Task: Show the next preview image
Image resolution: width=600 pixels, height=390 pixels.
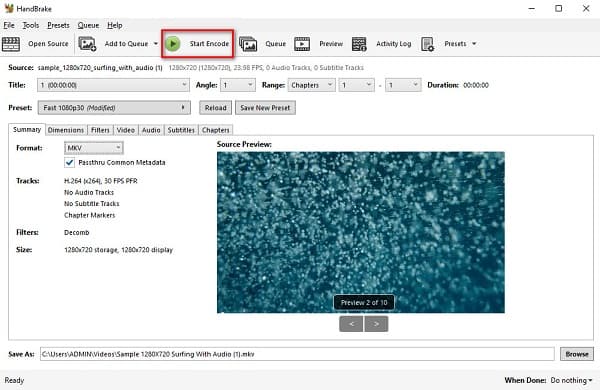Action: [x=377, y=324]
